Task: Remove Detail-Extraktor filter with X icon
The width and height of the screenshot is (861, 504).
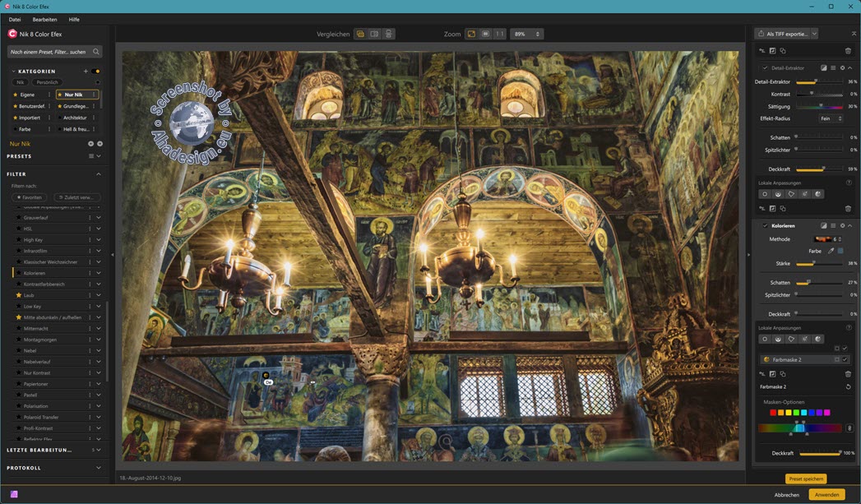Action: 842,68
